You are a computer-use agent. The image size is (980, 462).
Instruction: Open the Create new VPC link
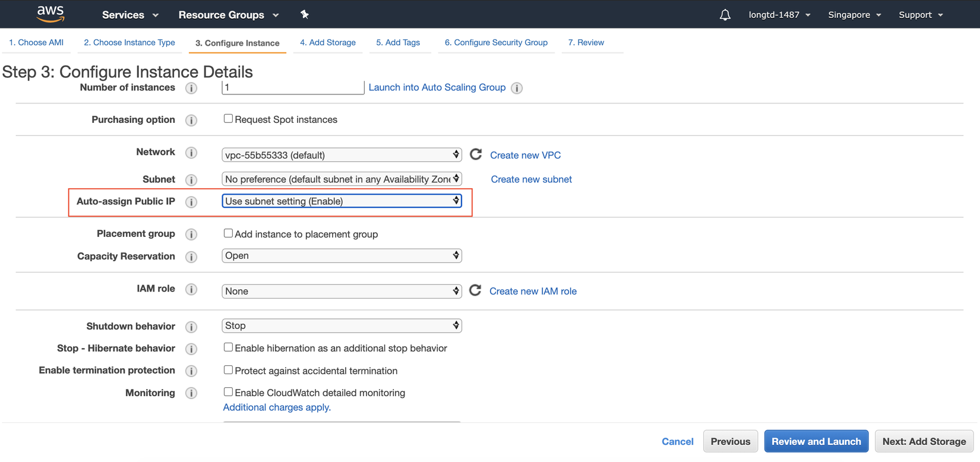point(525,155)
